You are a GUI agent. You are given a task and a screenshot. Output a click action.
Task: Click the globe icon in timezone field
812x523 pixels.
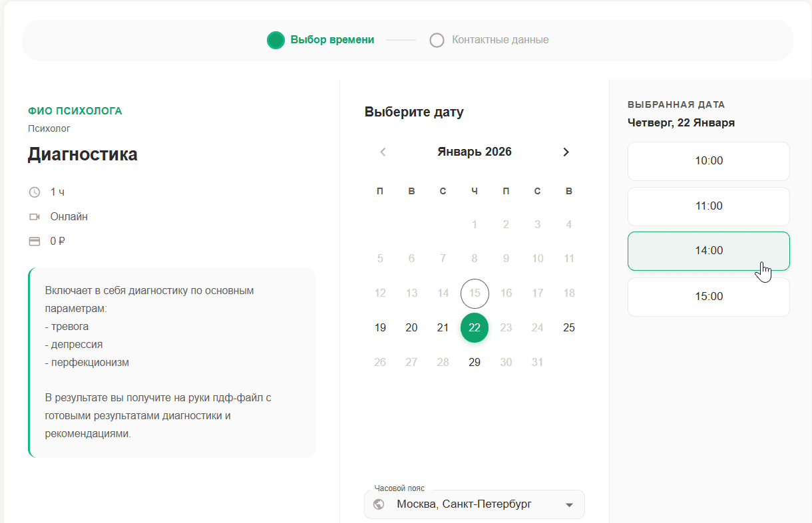point(379,504)
